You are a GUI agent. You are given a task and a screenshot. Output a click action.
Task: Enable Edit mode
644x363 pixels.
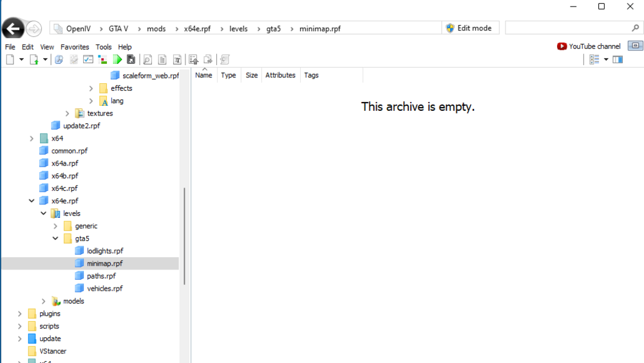tap(470, 28)
